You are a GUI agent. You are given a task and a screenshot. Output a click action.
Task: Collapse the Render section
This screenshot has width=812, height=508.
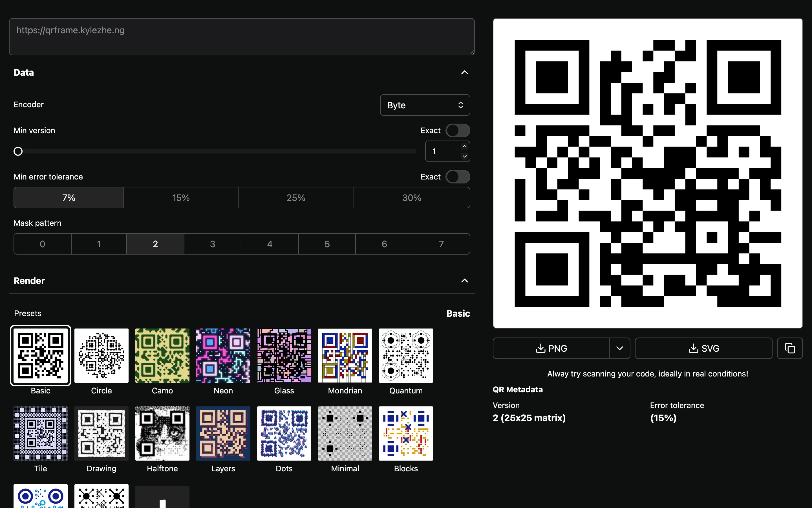click(464, 281)
